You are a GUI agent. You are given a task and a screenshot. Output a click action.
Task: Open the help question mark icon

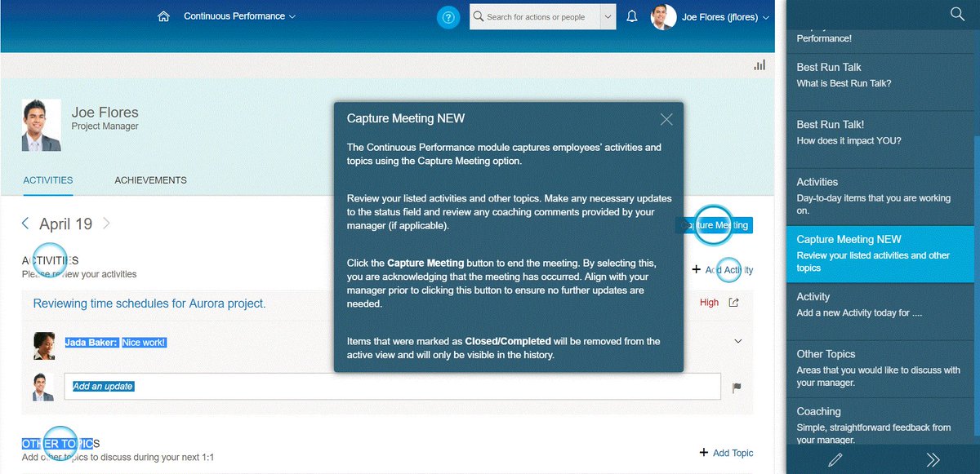click(448, 16)
